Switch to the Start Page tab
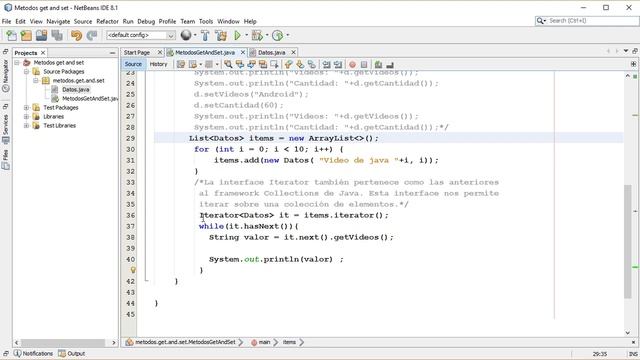640x360 pixels. point(137,52)
